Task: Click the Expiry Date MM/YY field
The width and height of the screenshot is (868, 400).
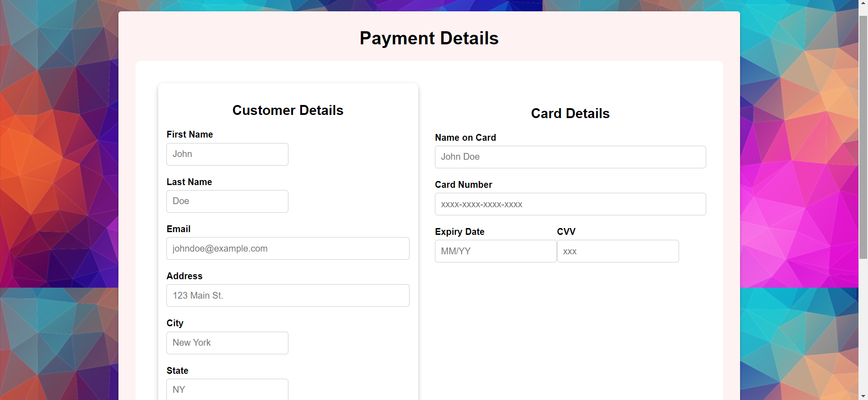Action: [x=495, y=251]
